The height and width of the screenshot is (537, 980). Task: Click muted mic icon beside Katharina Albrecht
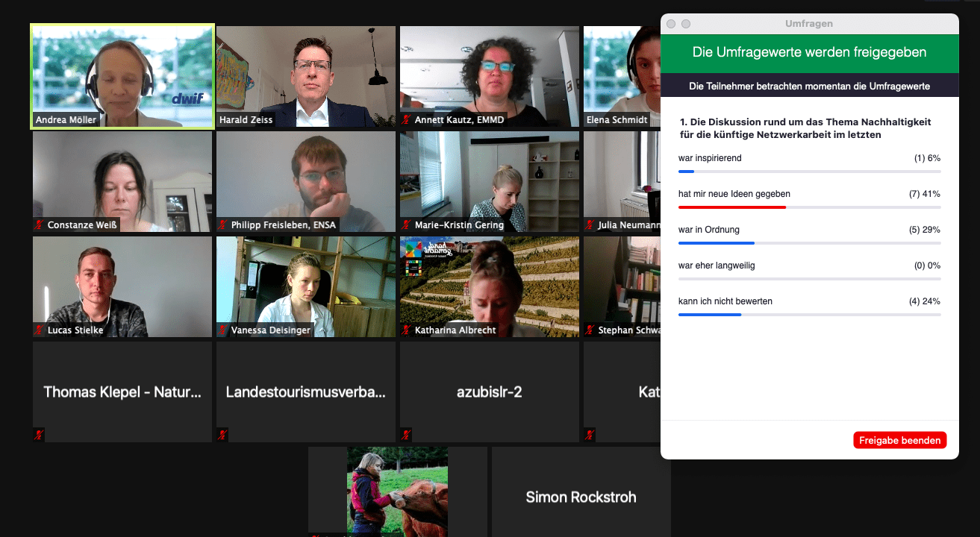point(406,330)
